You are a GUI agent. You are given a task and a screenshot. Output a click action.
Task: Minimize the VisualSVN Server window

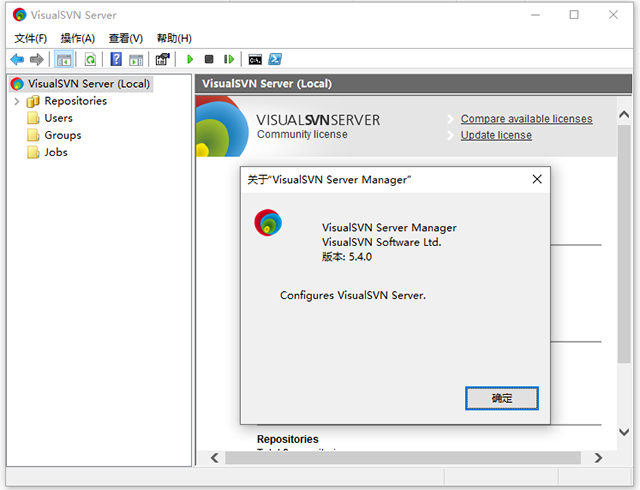pos(536,15)
